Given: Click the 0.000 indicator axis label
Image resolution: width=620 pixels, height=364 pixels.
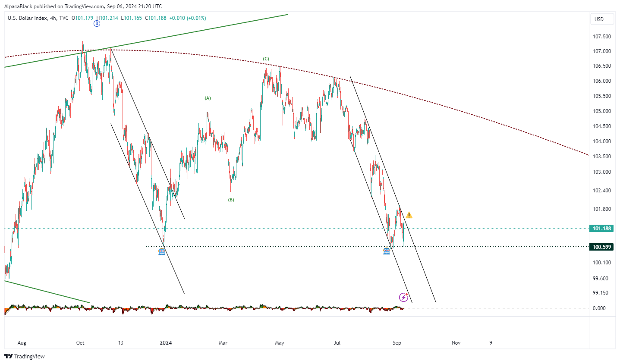Looking at the screenshot, I should 599,308.
